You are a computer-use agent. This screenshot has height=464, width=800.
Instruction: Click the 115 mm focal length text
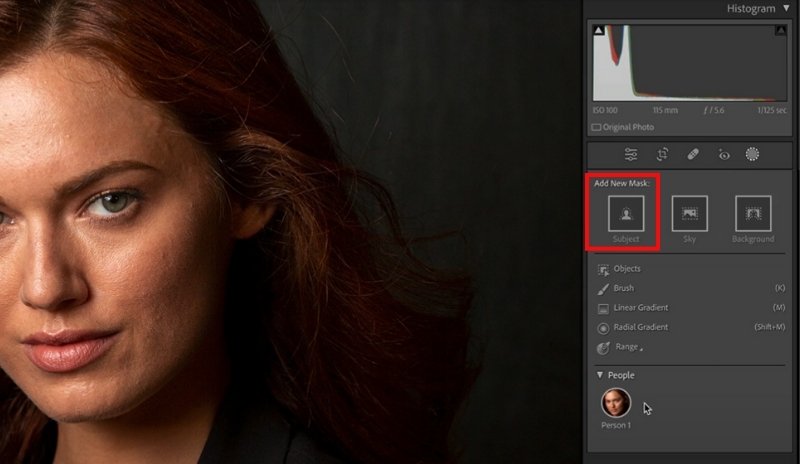665,110
